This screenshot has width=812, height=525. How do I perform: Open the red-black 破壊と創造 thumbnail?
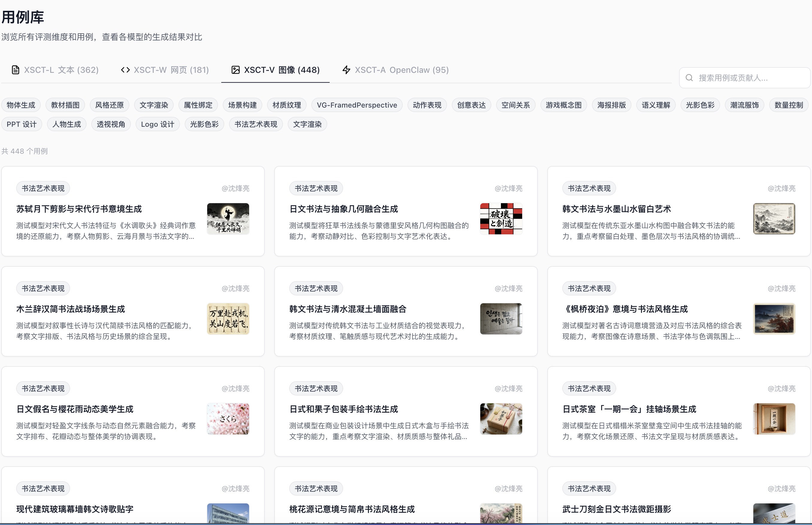coord(501,218)
